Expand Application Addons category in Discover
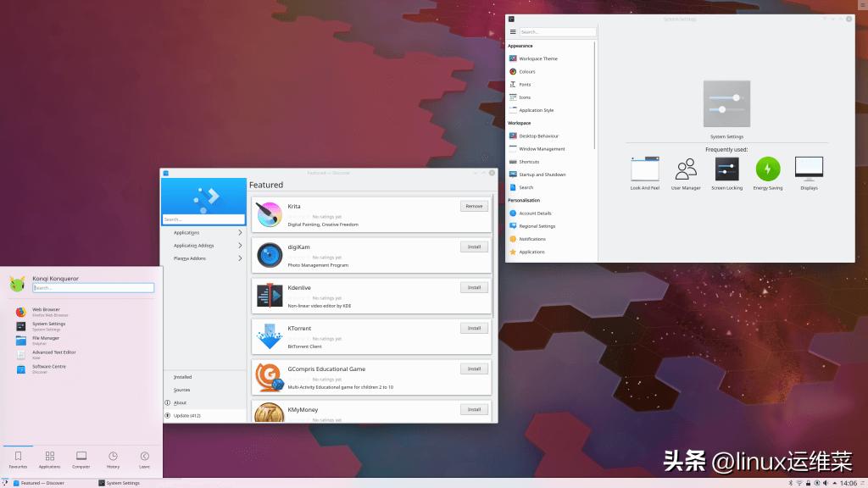Screen dimensions: 868x488 (204, 245)
